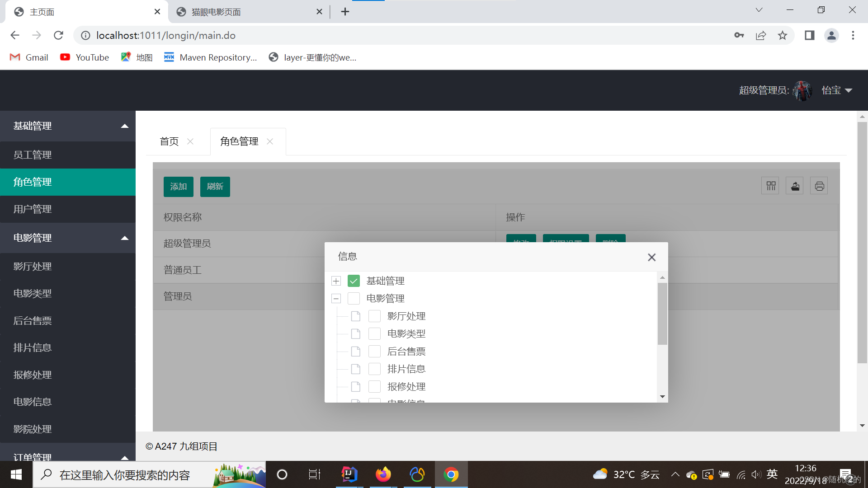This screenshot has width=868, height=488.
Task: Switch to the 首页 tab
Action: click(169, 141)
